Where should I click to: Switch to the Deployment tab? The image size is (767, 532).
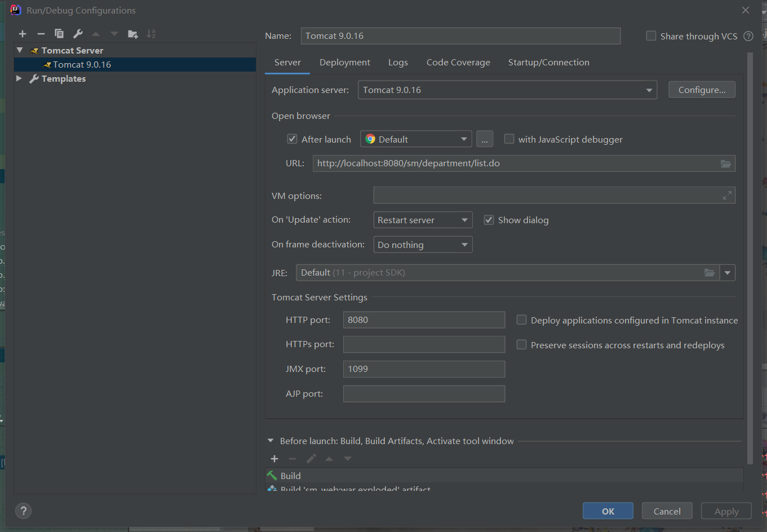click(x=345, y=63)
